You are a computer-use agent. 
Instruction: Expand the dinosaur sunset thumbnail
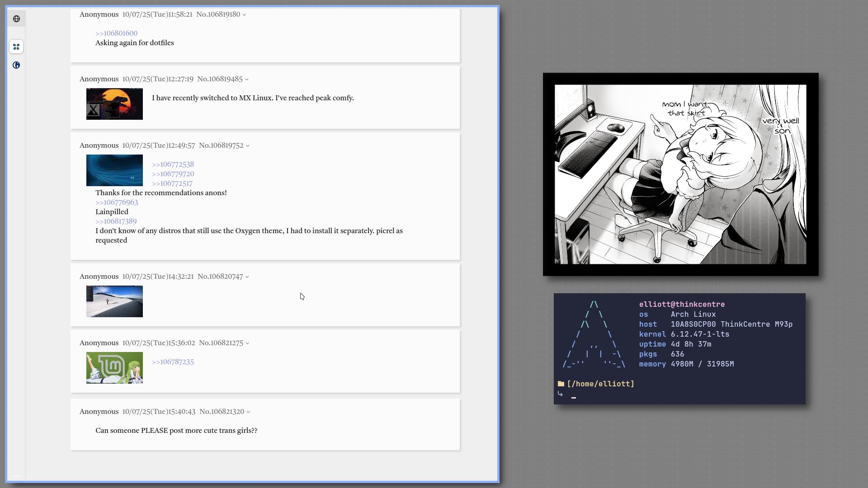(x=114, y=104)
